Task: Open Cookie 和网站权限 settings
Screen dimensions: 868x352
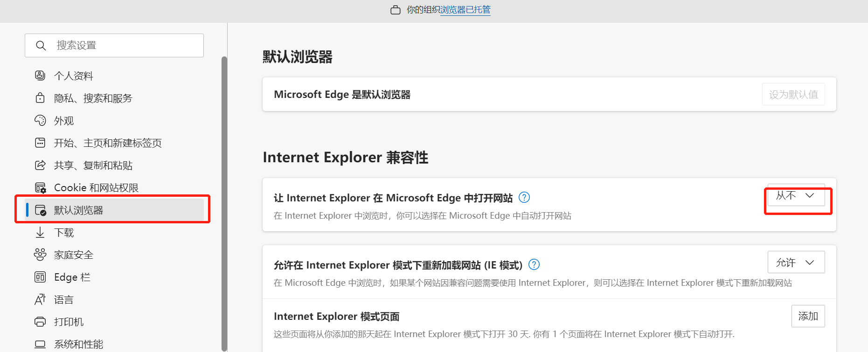Action: point(97,188)
